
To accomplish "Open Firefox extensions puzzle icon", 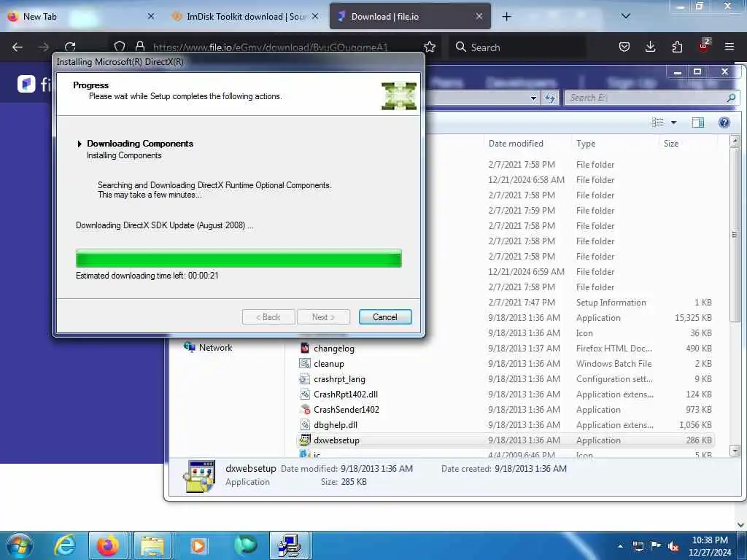I will coord(677,47).
